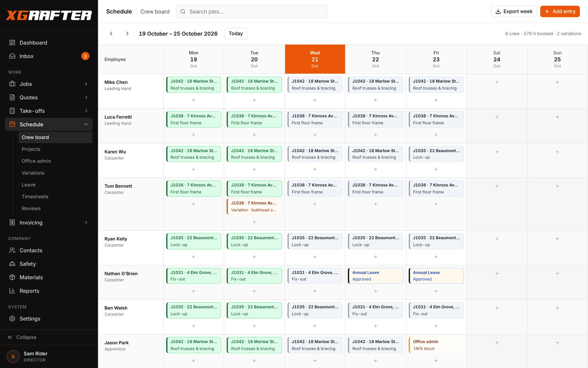Expand the Quotes submenu chevron
This screenshot has width=588, height=368.
click(86, 98)
